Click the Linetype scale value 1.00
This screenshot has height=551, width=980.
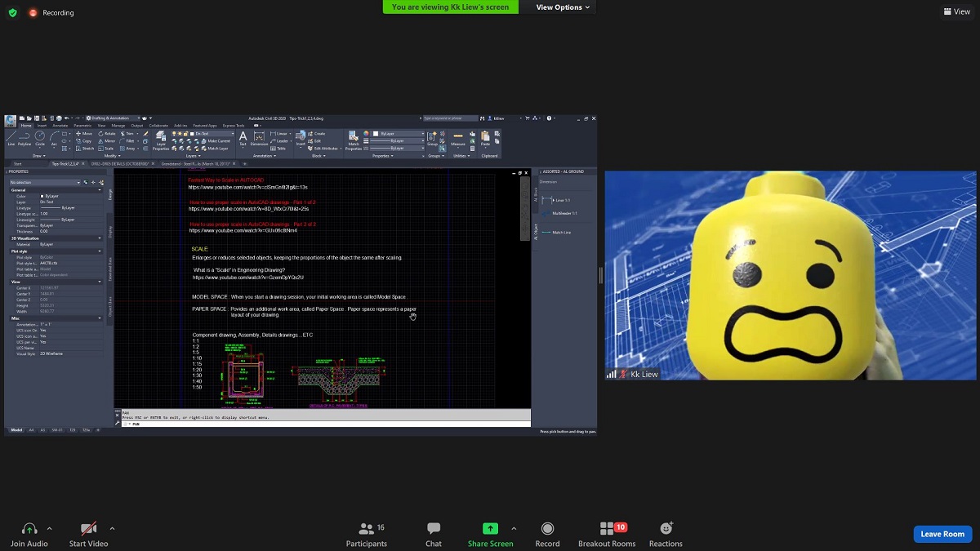[x=44, y=213]
